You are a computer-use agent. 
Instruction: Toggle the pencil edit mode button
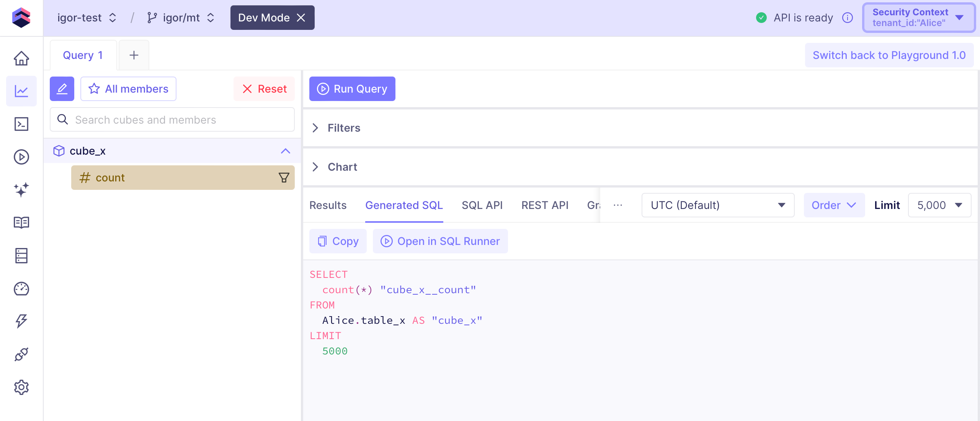coord(62,89)
